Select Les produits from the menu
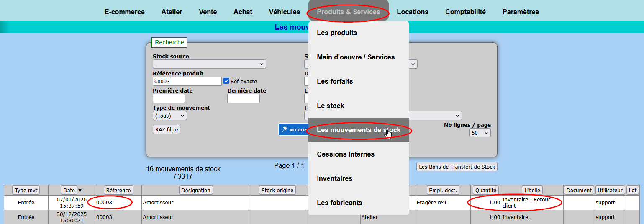644x224 pixels. (x=337, y=33)
